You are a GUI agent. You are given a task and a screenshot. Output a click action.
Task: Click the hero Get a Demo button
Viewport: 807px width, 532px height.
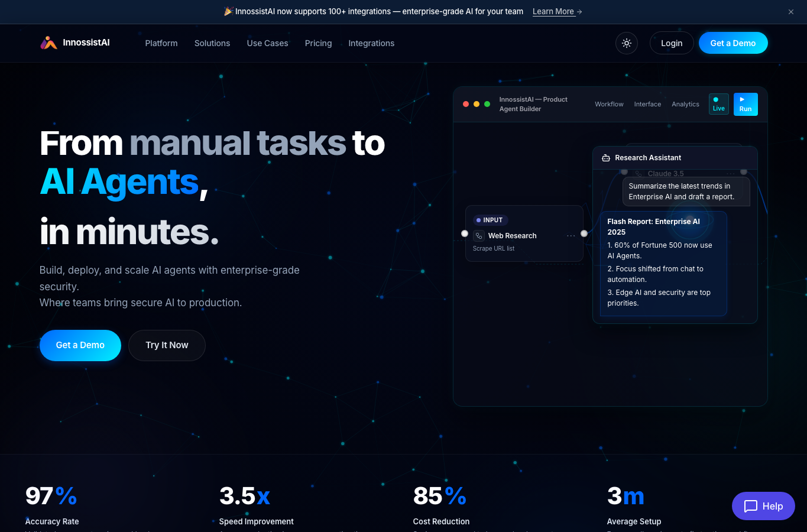(x=80, y=345)
